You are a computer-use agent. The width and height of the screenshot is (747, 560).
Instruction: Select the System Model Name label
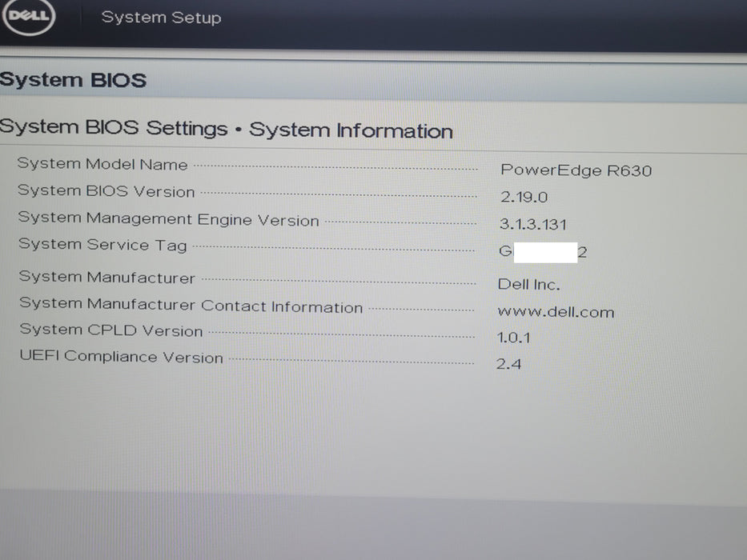(102, 164)
